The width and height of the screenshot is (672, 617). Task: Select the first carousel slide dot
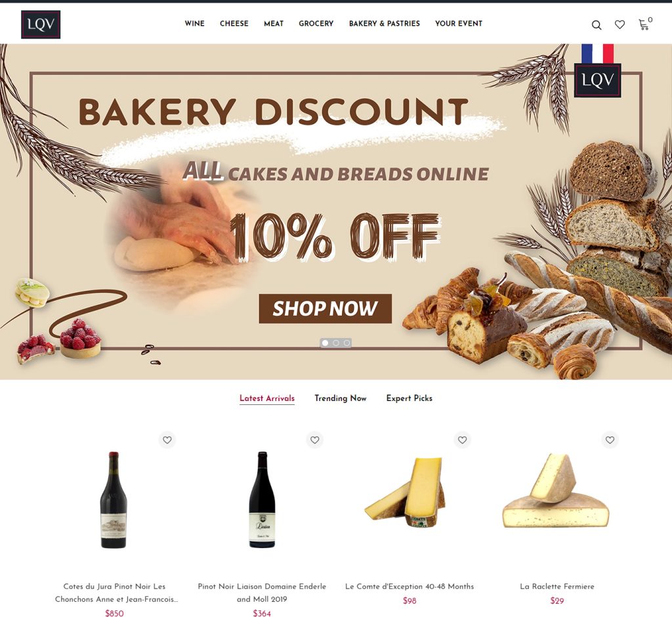click(x=325, y=343)
